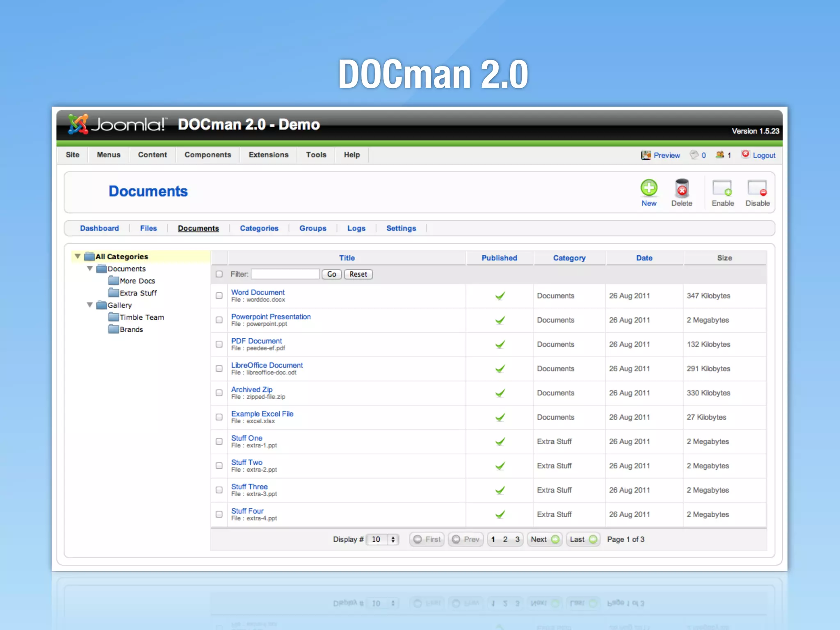Switch to the Files tab
The height and width of the screenshot is (630, 840).
point(148,228)
